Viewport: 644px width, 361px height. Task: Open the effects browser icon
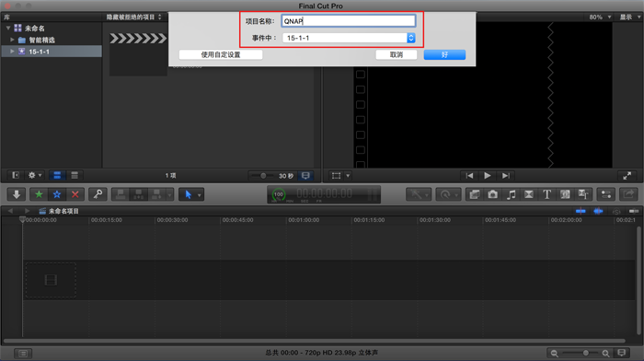pyautogui.click(x=475, y=194)
